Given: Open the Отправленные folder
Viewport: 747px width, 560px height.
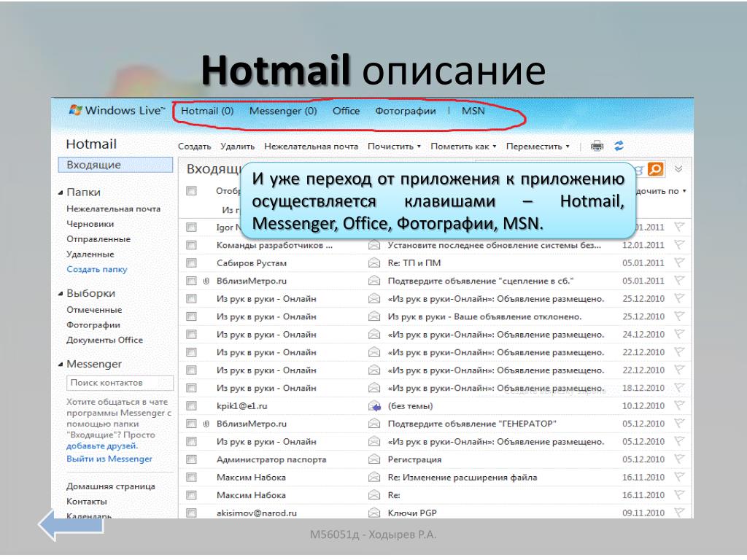Looking at the screenshot, I should click(x=98, y=239).
